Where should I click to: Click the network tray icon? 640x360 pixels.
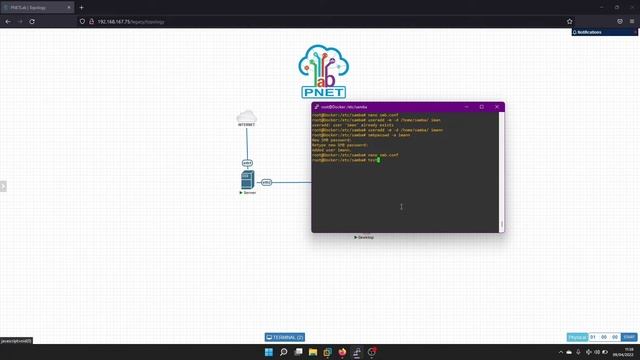click(x=589, y=352)
